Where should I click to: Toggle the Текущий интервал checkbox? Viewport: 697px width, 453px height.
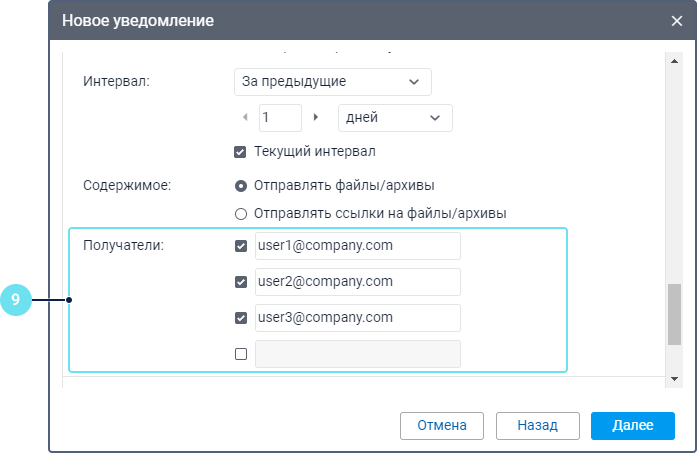coord(240,152)
